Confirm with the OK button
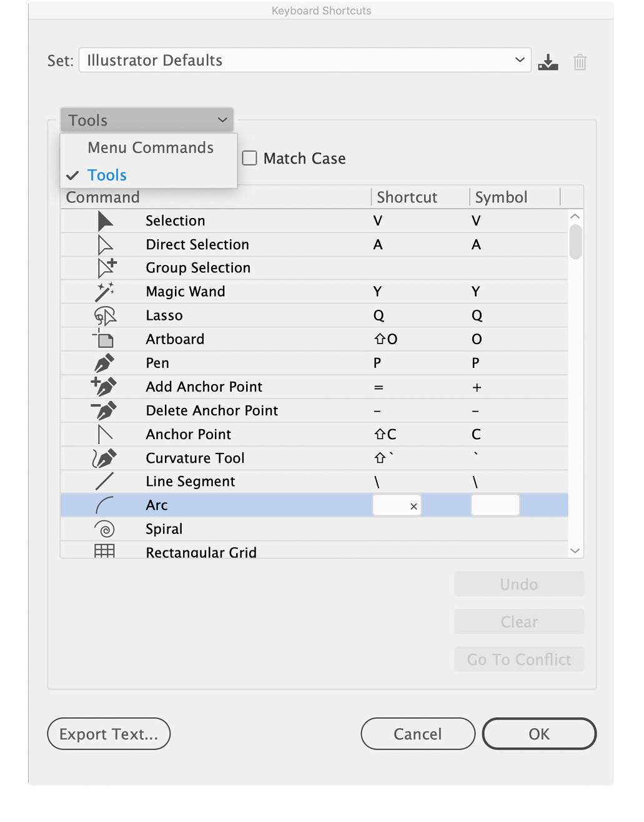644x822 pixels. pos(539,734)
